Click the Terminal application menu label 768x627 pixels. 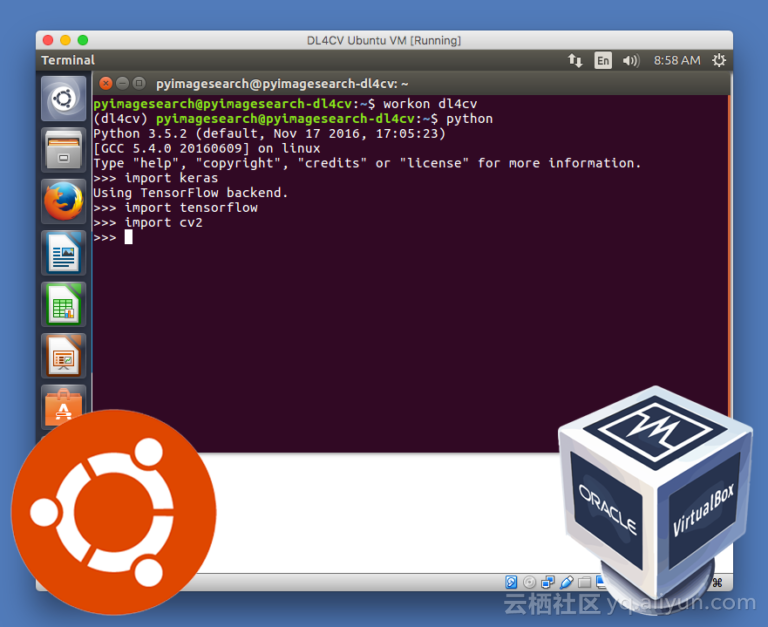pyautogui.click(x=68, y=60)
